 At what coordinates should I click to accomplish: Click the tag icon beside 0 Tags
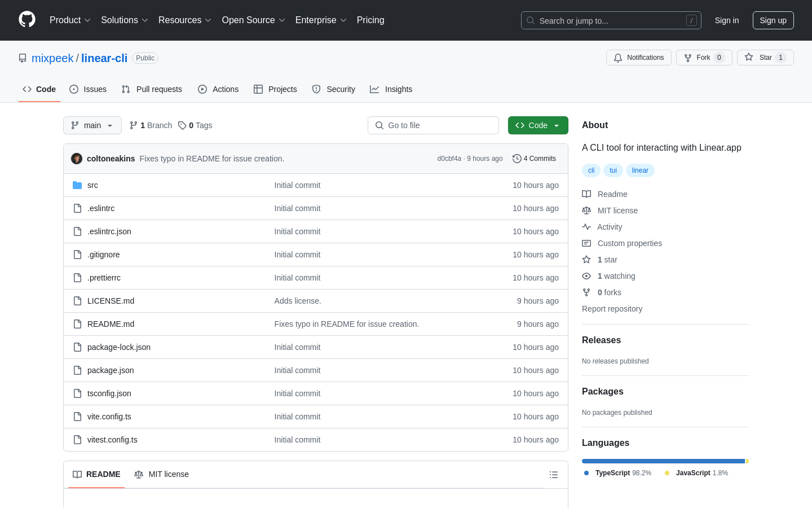pos(182,125)
